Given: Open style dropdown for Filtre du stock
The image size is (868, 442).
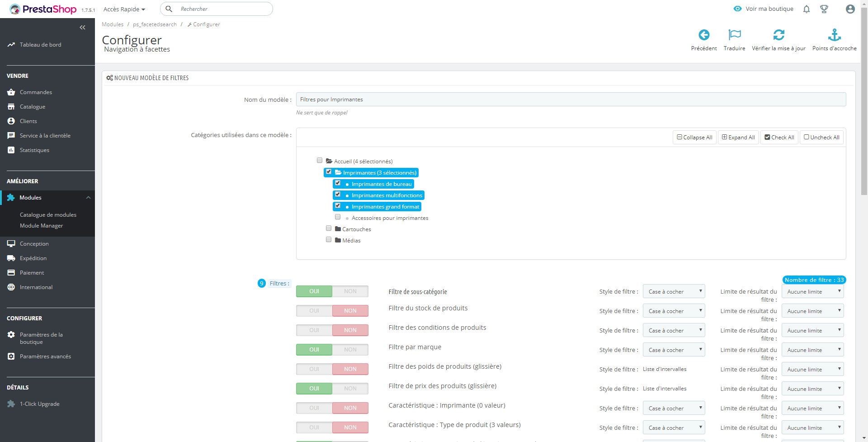Looking at the screenshot, I should click(674, 311).
